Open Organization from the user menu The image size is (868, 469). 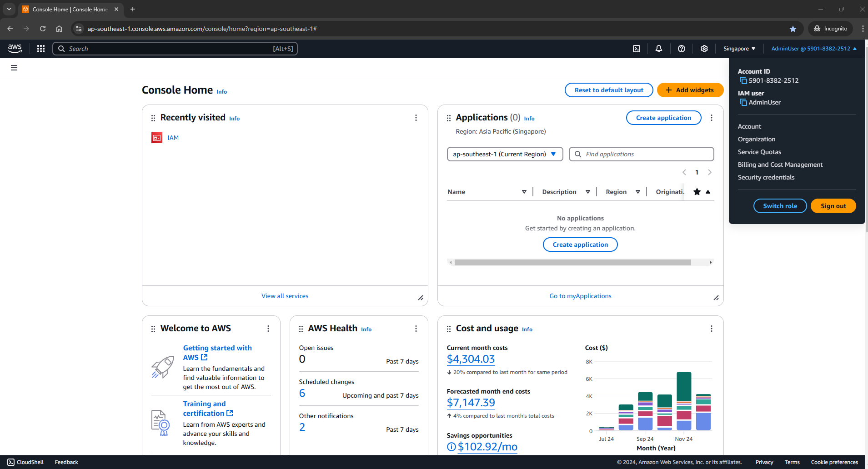757,139
